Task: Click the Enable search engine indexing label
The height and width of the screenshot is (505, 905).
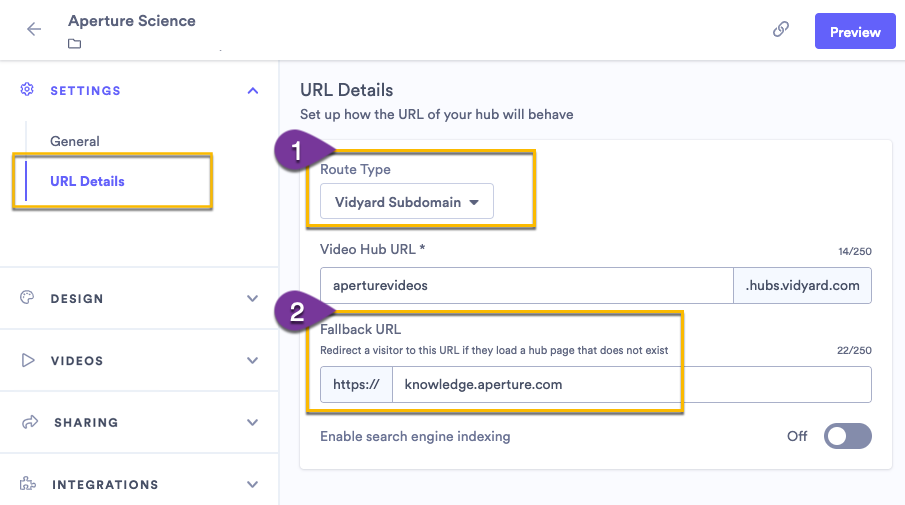Action: point(415,436)
